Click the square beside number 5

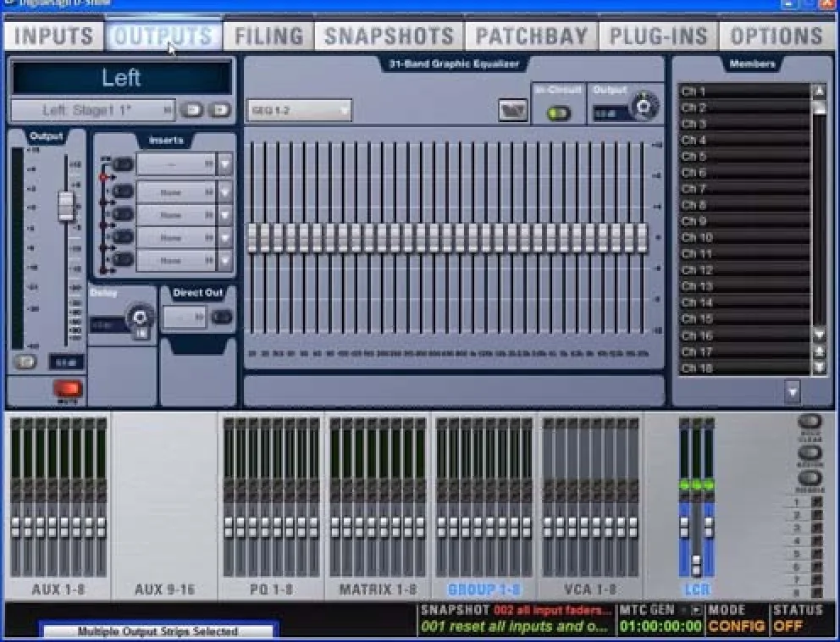(x=817, y=554)
